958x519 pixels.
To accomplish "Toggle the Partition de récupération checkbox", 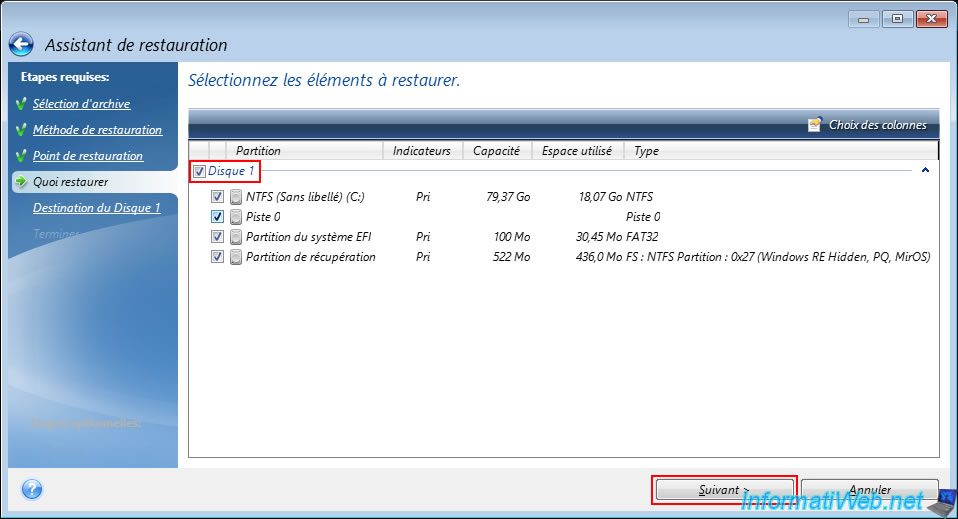I will tap(217, 257).
